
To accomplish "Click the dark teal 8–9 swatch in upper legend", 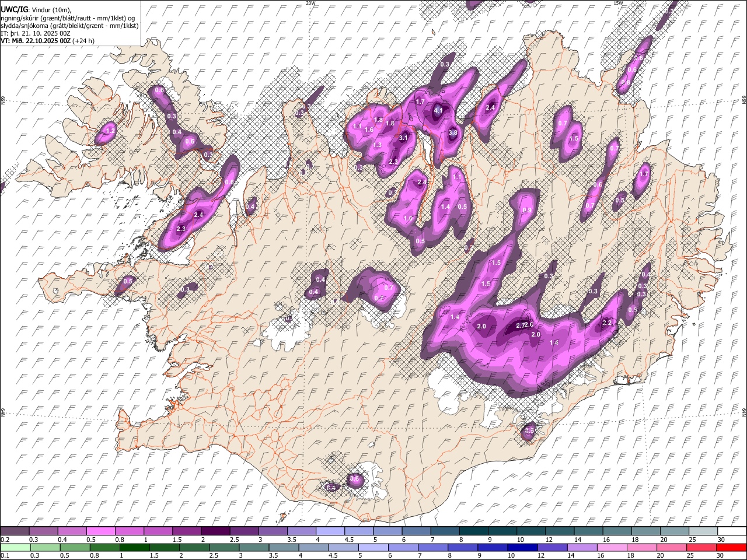I will (473, 531).
